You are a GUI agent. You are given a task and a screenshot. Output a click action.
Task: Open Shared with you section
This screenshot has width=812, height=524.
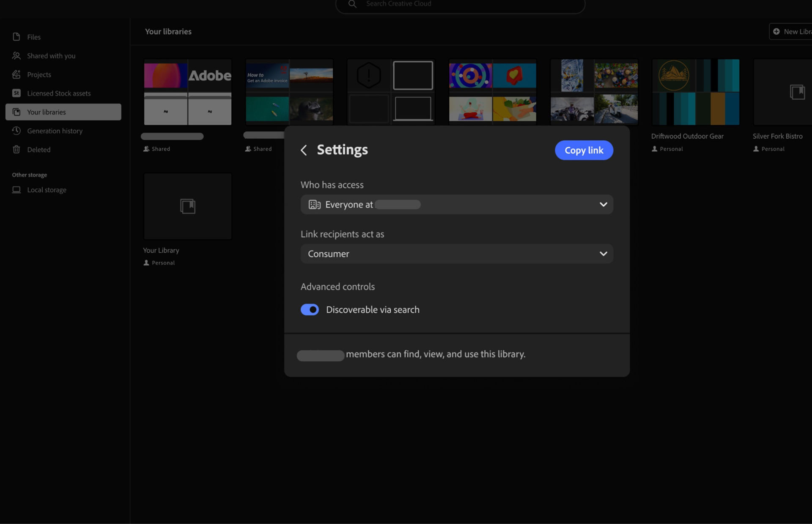pos(63,55)
